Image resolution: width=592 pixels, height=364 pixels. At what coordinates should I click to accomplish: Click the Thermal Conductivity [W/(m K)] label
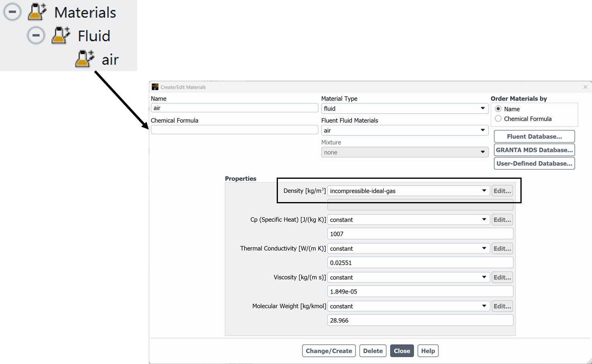(x=283, y=249)
